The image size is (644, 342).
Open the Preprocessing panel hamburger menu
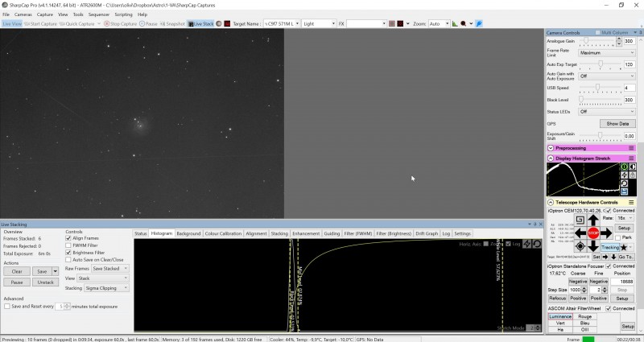pyautogui.click(x=631, y=148)
